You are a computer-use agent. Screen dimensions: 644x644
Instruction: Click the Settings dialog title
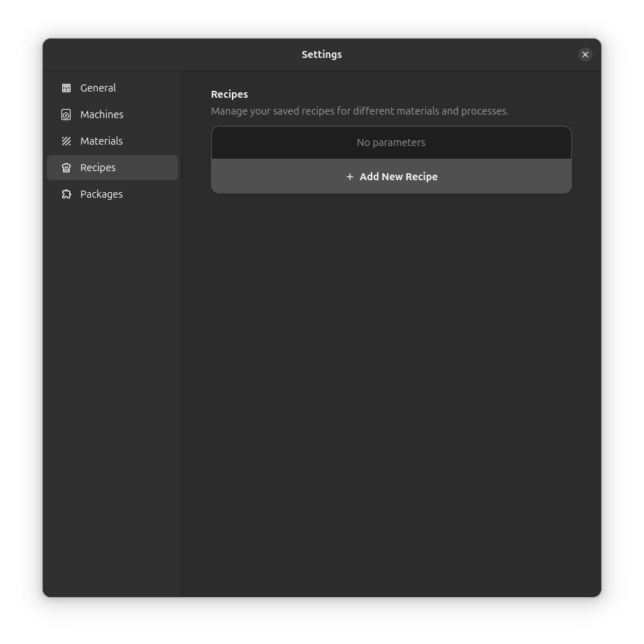(x=321, y=54)
